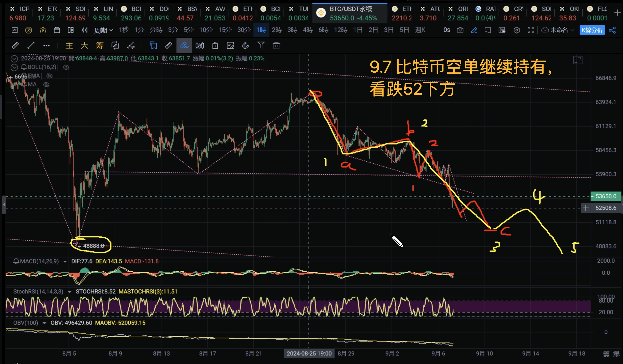Enter fullscreen chart mode
623x364 pixels.
tap(531, 30)
